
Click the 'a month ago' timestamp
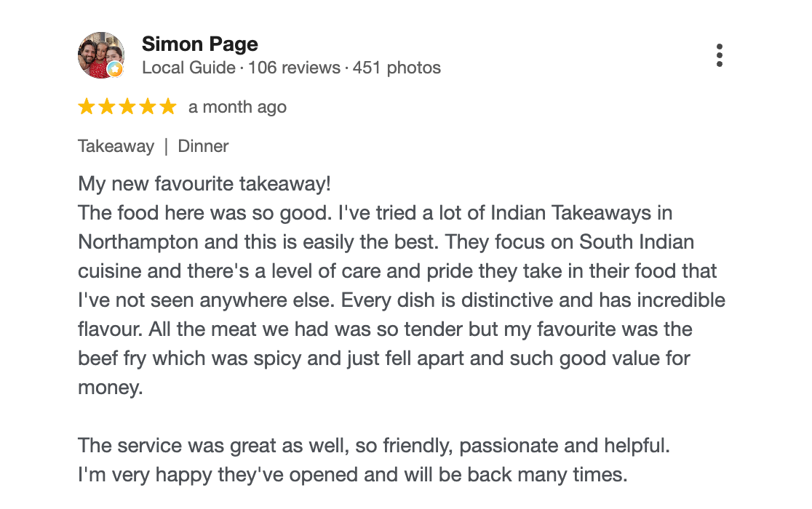237,107
